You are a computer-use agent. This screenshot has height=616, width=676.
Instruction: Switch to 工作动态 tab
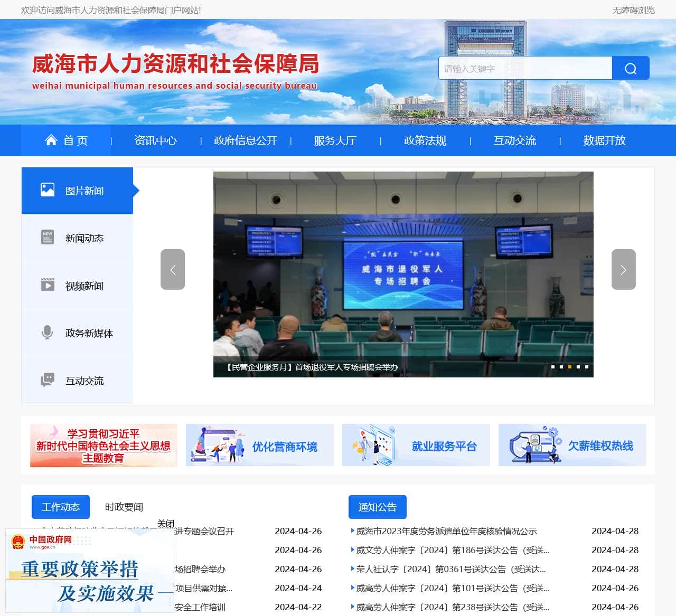pos(61,507)
